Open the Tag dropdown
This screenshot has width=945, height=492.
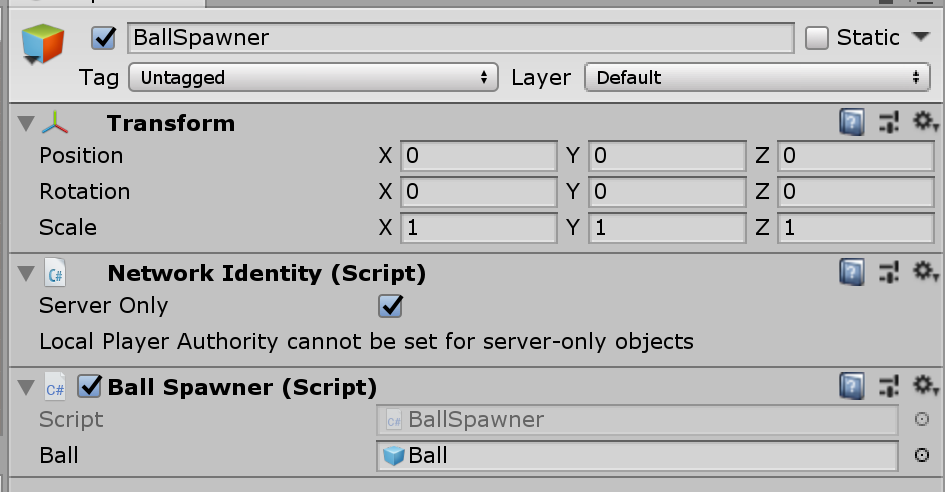coord(314,77)
